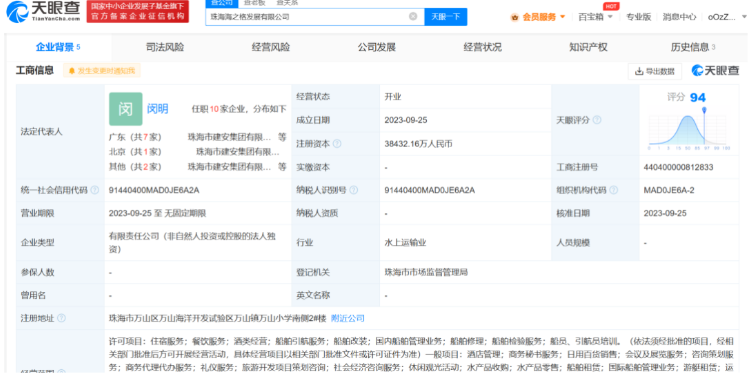
Task: Click the 导出数据 export button
Action: (655, 72)
